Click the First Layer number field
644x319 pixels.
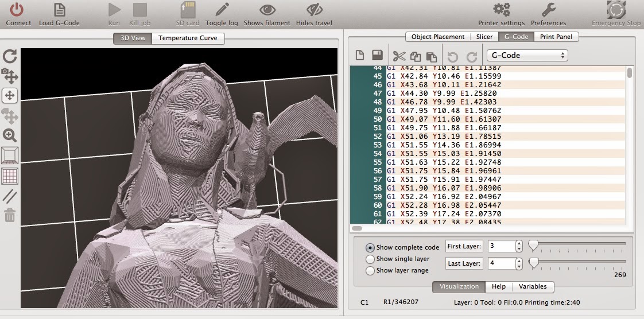(502, 246)
